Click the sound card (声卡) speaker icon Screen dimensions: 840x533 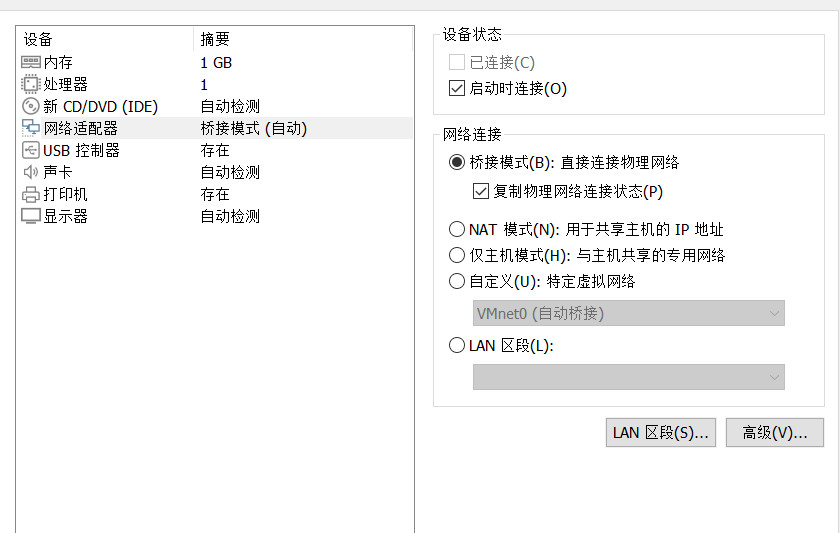click(x=31, y=172)
